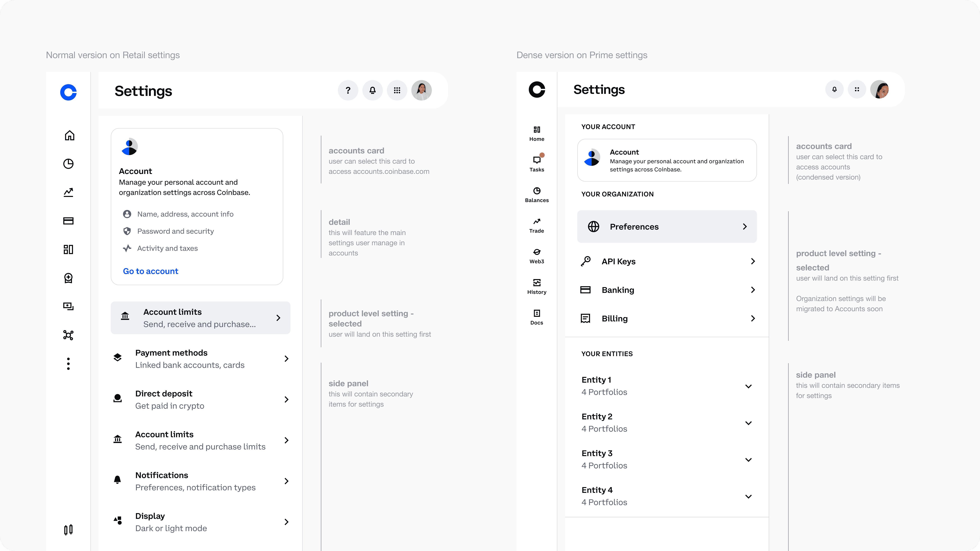Expand Entity 1 portfolios
Image resolution: width=980 pixels, height=551 pixels.
pyautogui.click(x=748, y=386)
